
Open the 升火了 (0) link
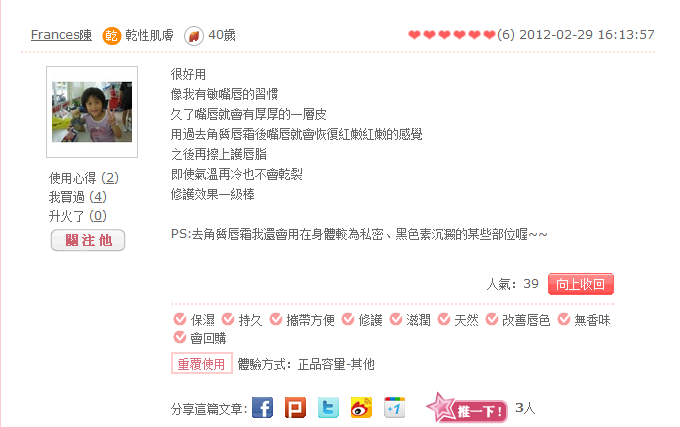click(78, 216)
